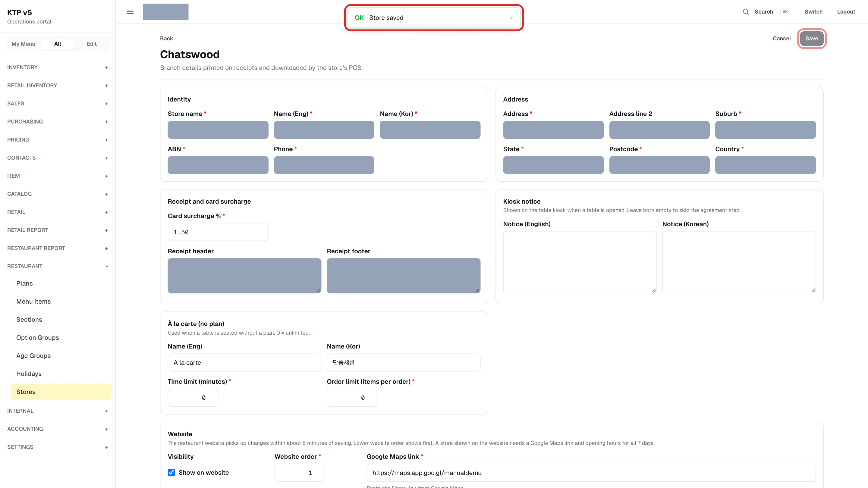
Task: Open the Edit menu tab
Action: [x=92, y=44]
